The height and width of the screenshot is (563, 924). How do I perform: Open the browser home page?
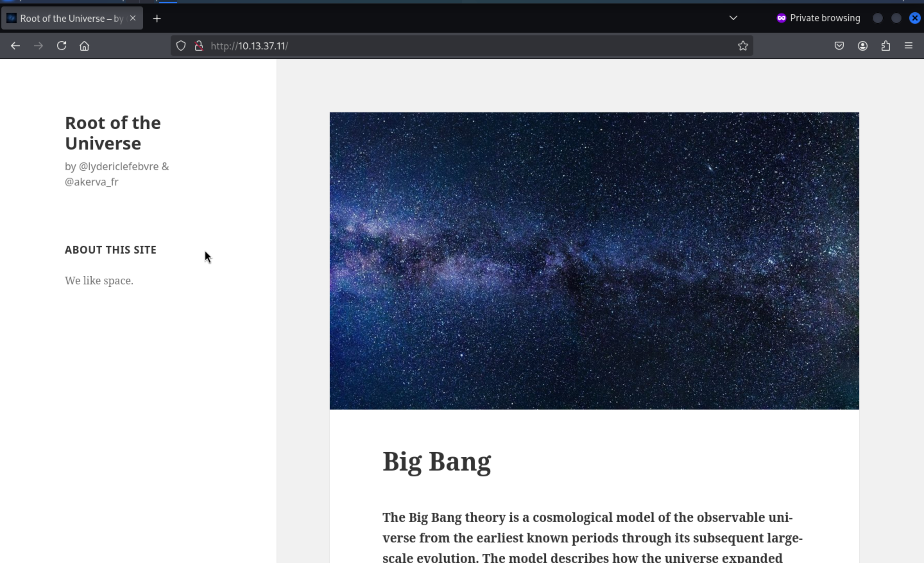tap(84, 46)
